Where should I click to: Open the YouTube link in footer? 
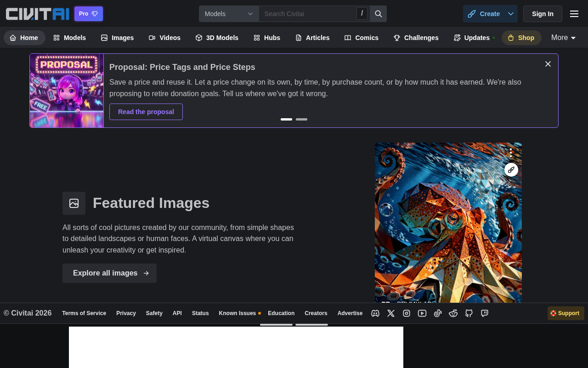click(422, 313)
